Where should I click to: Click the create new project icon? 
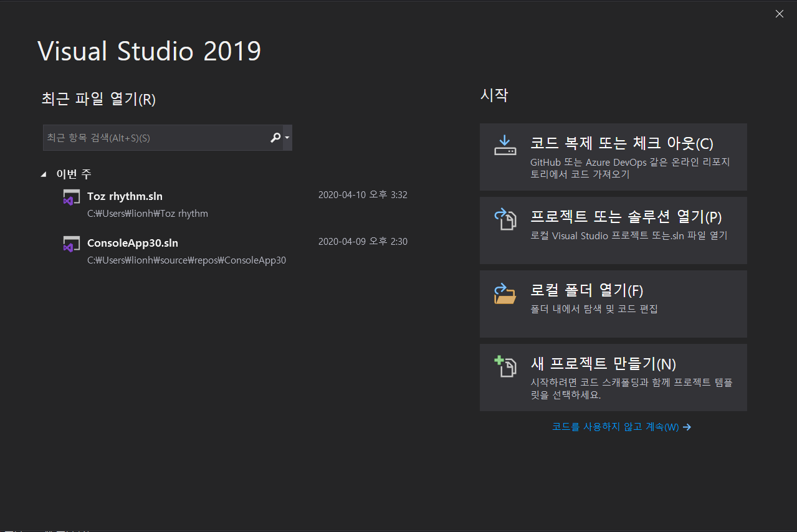(505, 366)
